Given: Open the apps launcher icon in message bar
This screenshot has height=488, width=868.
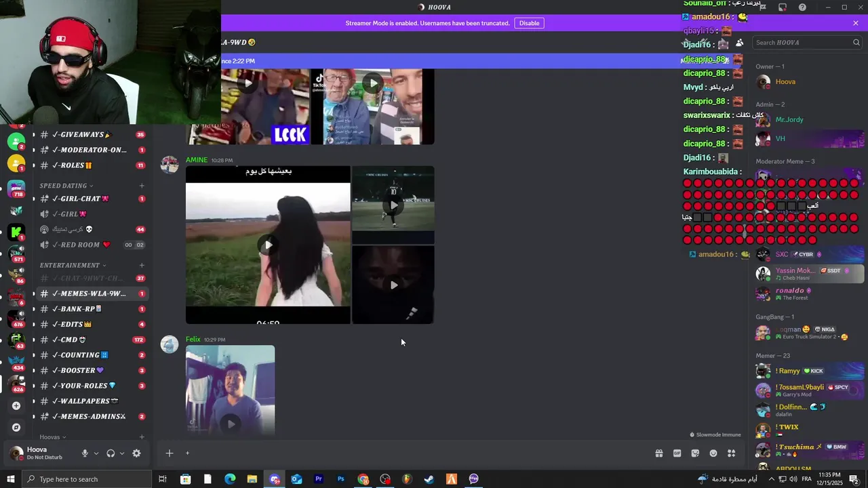Looking at the screenshot, I should (731, 453).
